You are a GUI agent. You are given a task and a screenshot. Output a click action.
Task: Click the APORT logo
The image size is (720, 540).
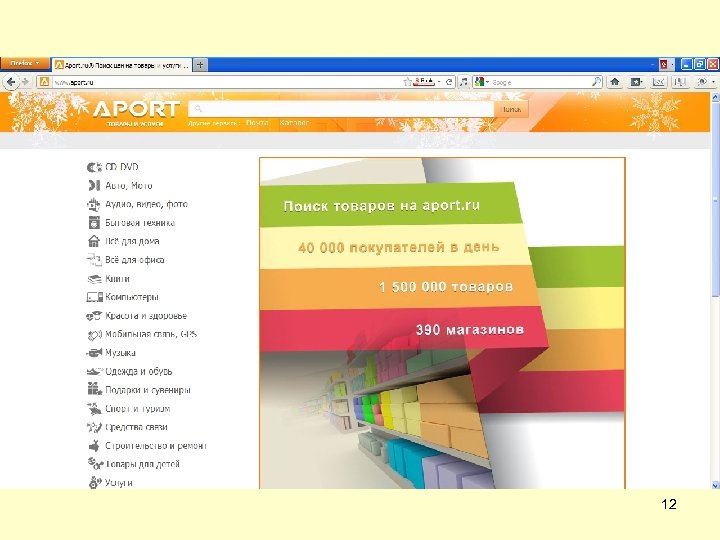click(x=136, y=109)
